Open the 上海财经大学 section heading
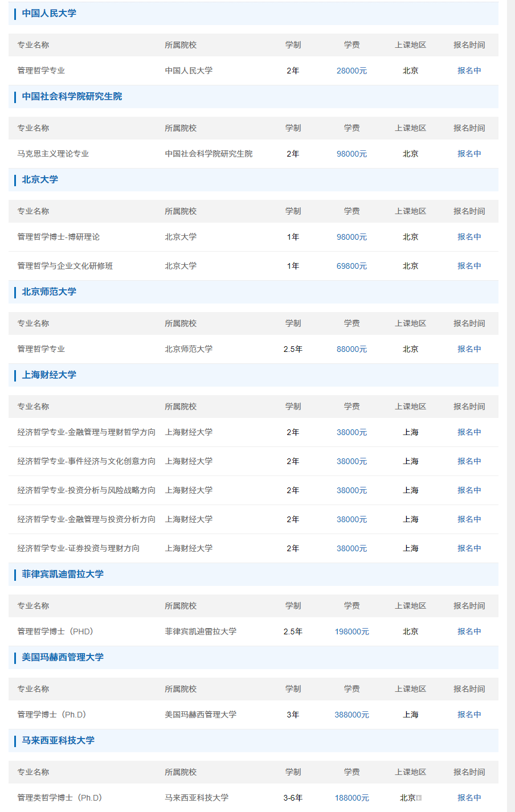This screenshot has height=812, width=515. [49, 375]
